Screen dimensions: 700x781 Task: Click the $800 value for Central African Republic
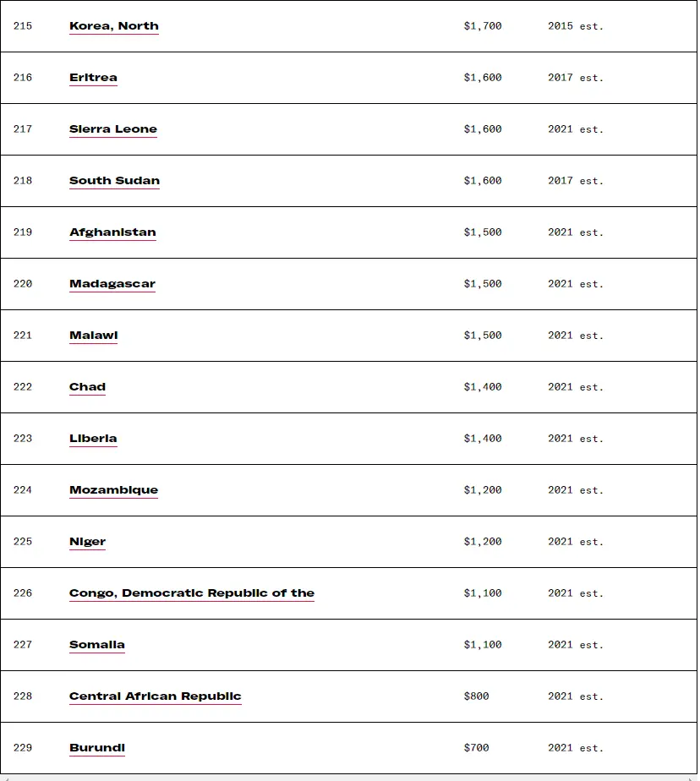tap(476, 696)
